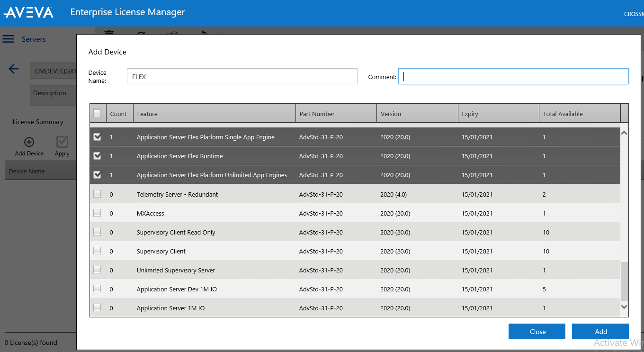The width and height of the screenshot is (644, 352).
Task: Click Total Available '10' in Supervisory Client Read Only row
Action: [546, 232]
